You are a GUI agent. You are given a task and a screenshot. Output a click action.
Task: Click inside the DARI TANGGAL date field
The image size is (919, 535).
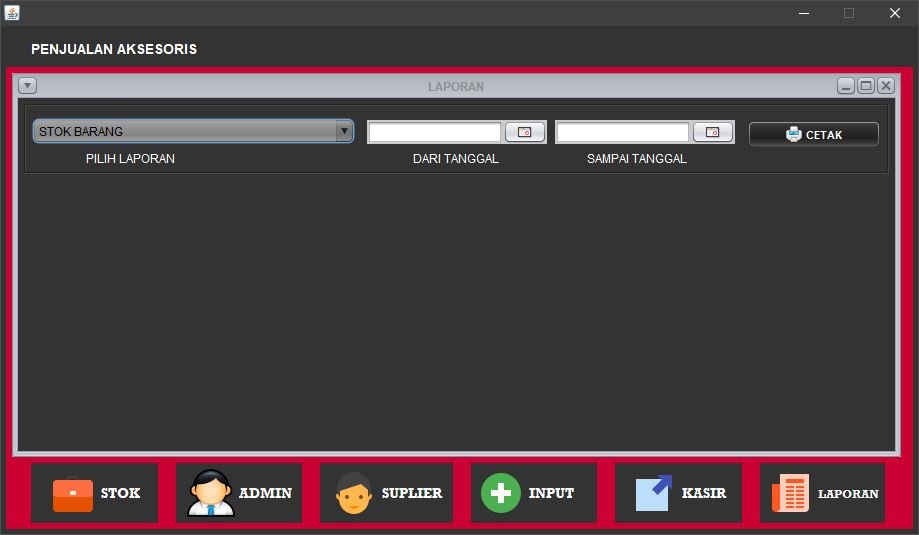(x=434, y=132)
